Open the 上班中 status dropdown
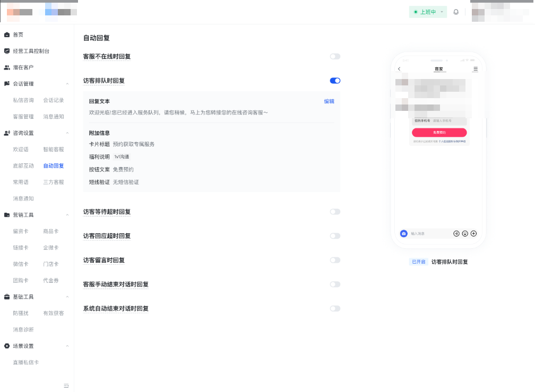Image resolution: width=535 pixels, height=392 pixels. tap(428, 12)
